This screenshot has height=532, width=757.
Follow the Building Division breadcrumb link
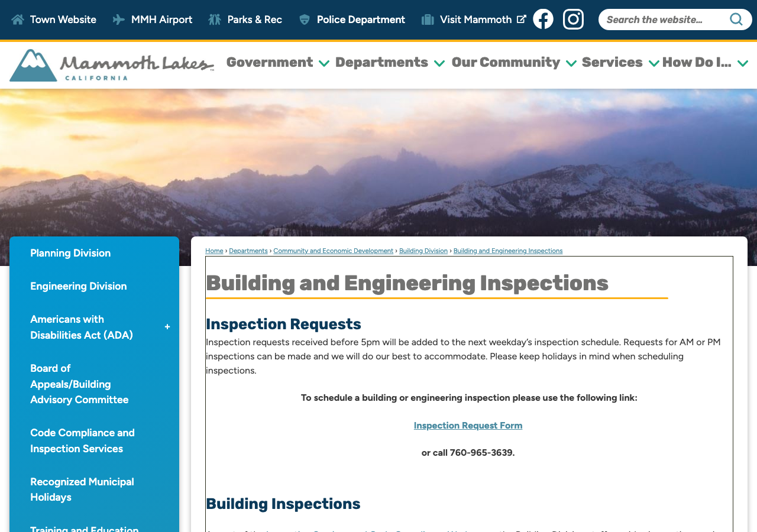pos(423,251)
